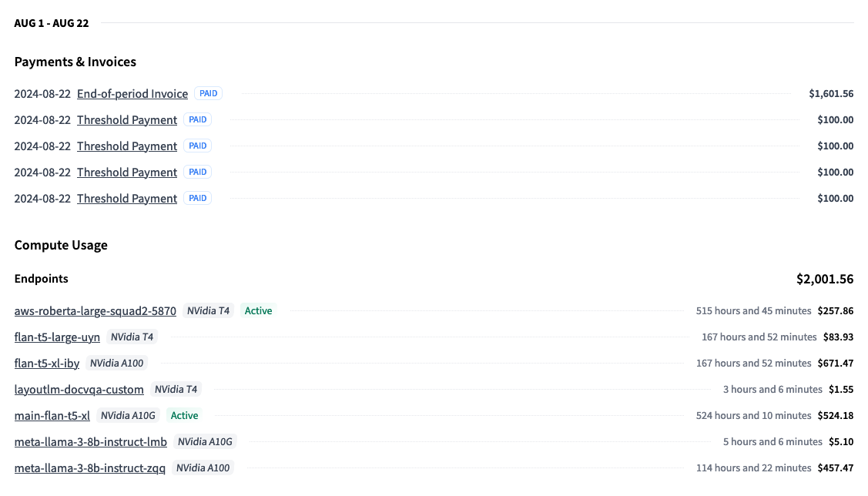Select the flan-t5-xl-iby endpoint link
This screenshot has height=496, width=868.
pyautogui.click(x=47, y=364)
